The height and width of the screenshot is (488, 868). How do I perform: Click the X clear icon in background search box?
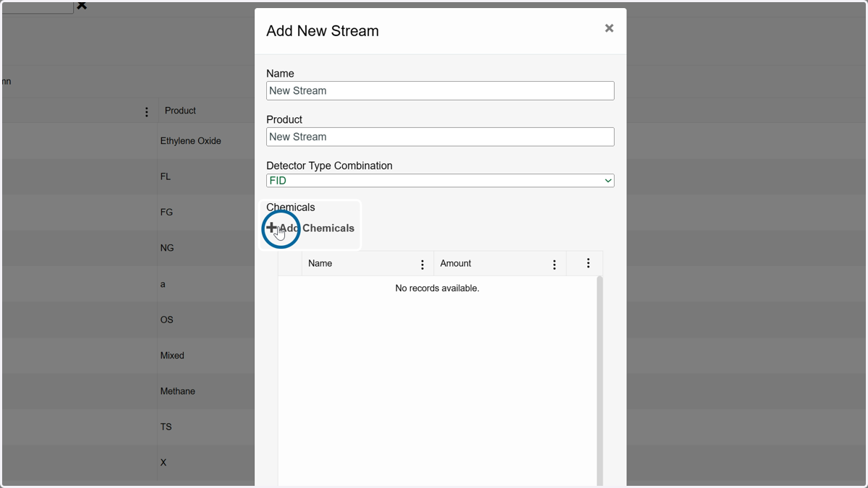point(82,6)
